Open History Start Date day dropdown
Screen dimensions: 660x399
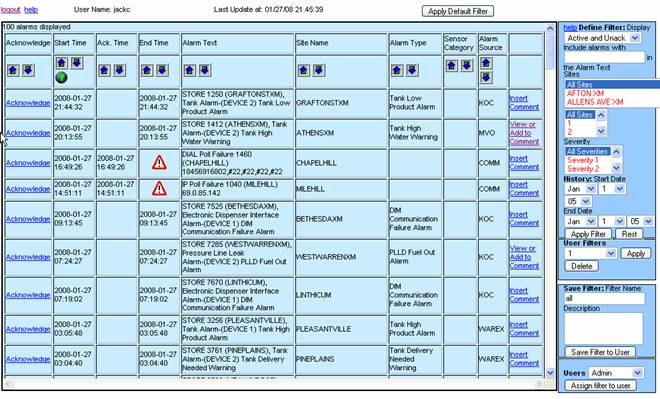coord(612,189)
